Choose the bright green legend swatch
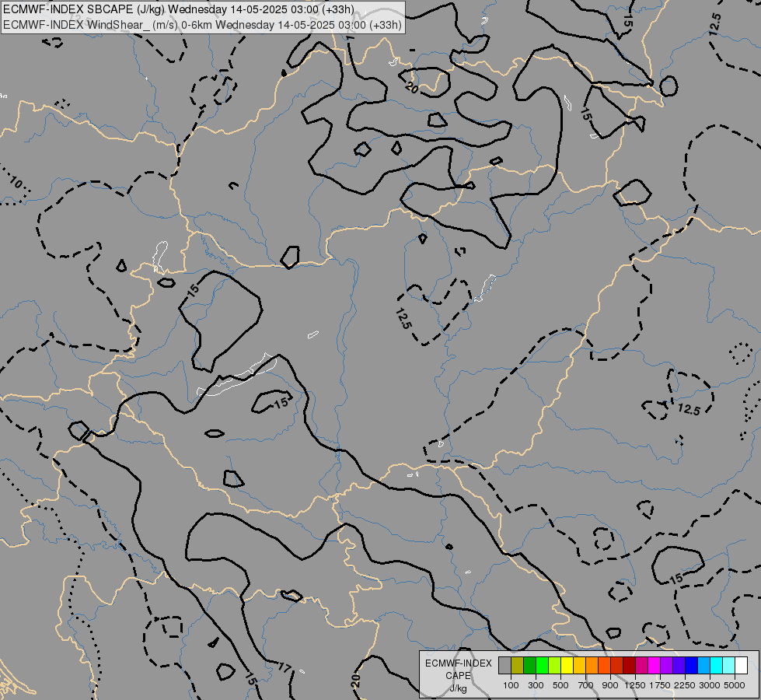 pyautogui.click(x=542, y=665)
